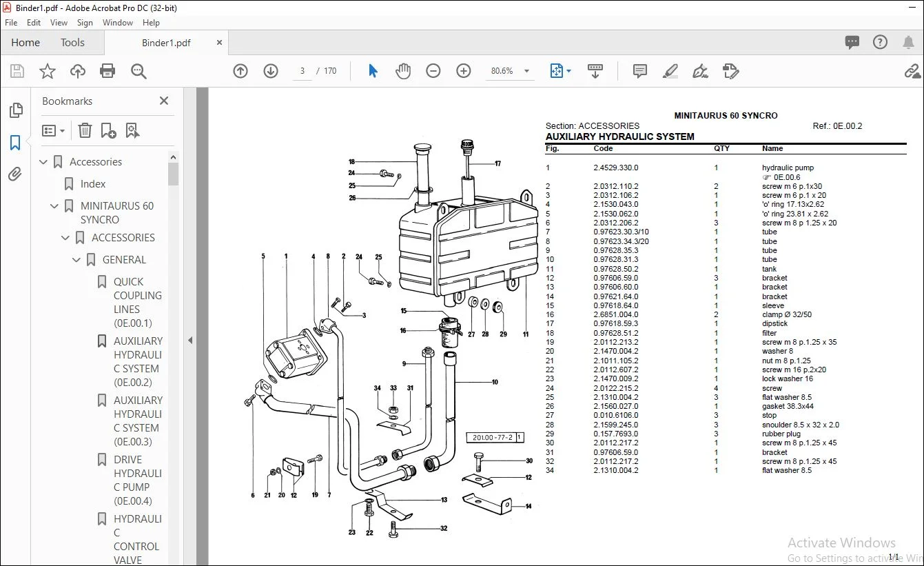Zoom in with the plus button
Screen dimensions: 924x566
[464, 71]
